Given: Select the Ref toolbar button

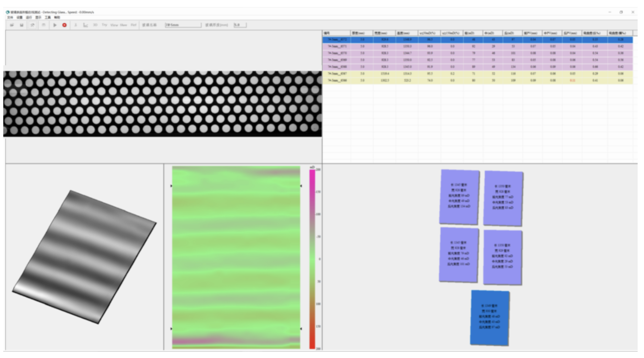Looking at the screenshot, I should [133, 25].
